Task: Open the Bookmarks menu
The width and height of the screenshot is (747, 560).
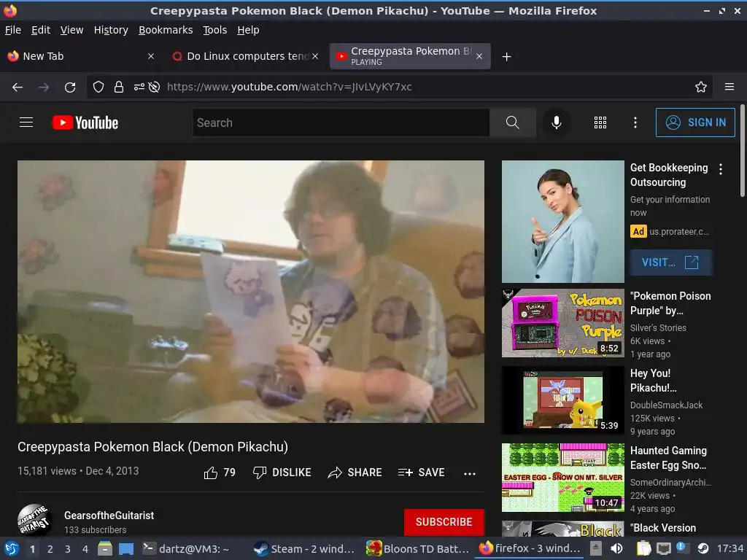Action: [x=166, y=30]
